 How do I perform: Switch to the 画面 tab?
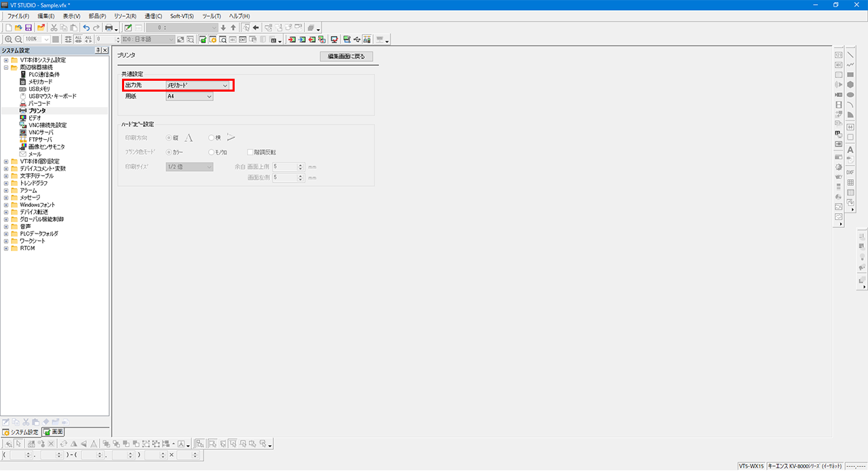tap(54, 432)
